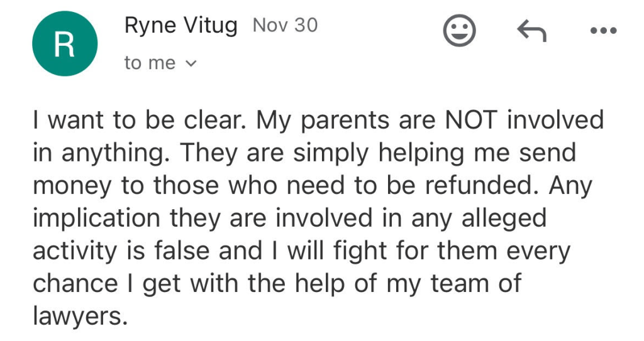644x341 pixels.
Task: Click the word "lawyers." on the last line
Action: click(80, 317)
